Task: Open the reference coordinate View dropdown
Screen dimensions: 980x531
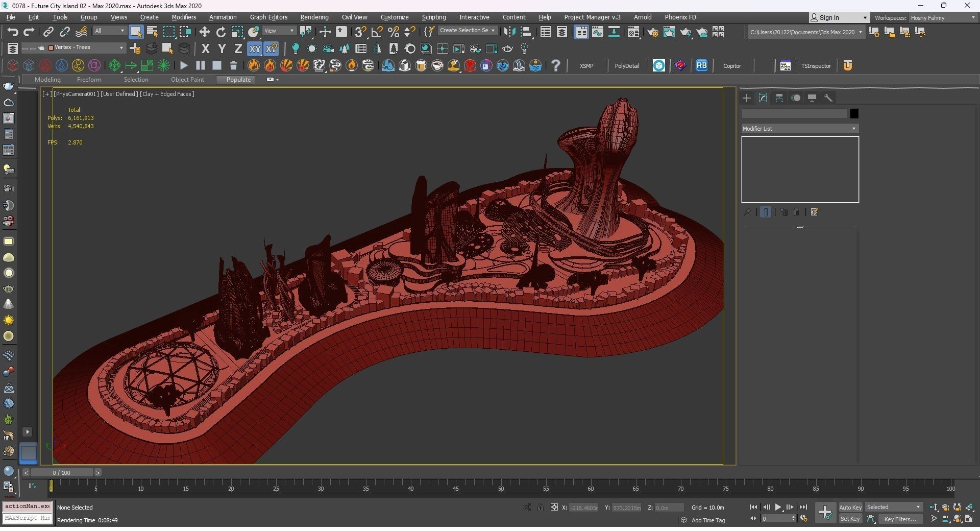Action: [x=279, y=31]
